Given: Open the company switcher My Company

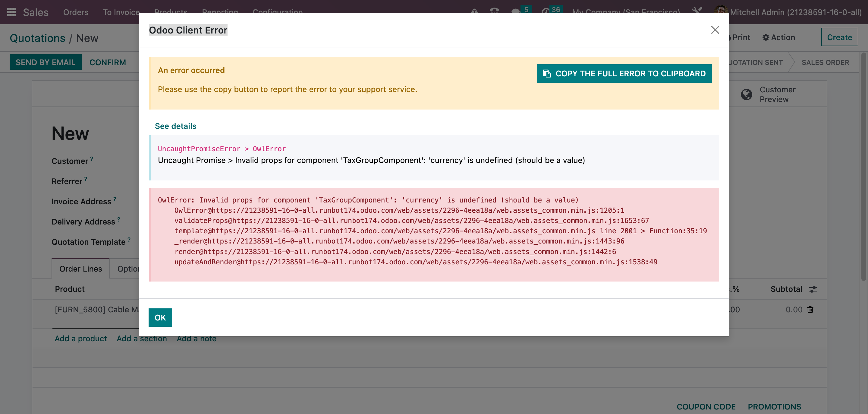Looking at the screenshot, I should [x=626, y=11].
